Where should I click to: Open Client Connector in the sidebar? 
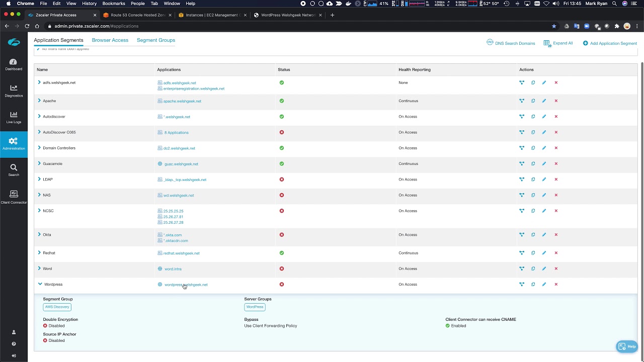[14, 197]
